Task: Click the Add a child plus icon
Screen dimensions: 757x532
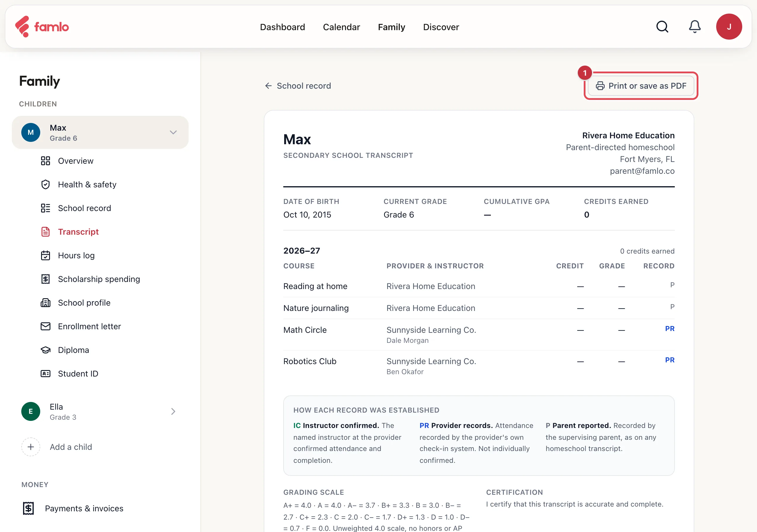Action: pyautogui.click(x=31, y=447)
